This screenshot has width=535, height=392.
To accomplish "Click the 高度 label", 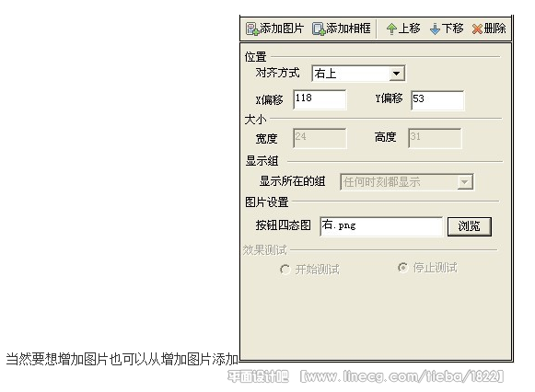I will point(386,137).
